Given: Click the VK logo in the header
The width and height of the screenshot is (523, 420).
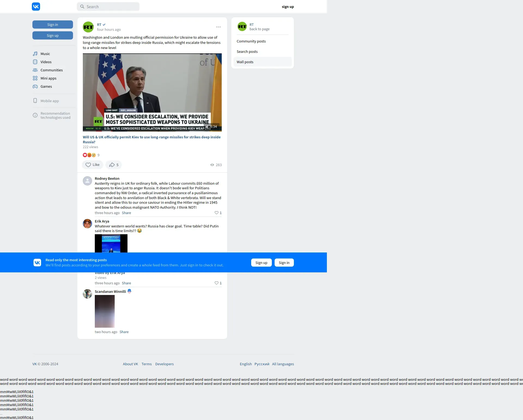Looking at the screenshot, I should [x=36, y=7].
